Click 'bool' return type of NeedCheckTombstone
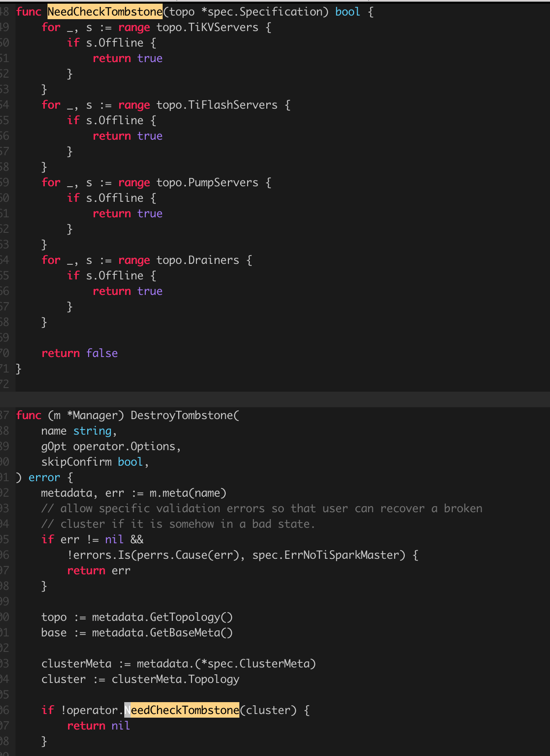Screen dimensions: 550x756 tap(348, 11)
